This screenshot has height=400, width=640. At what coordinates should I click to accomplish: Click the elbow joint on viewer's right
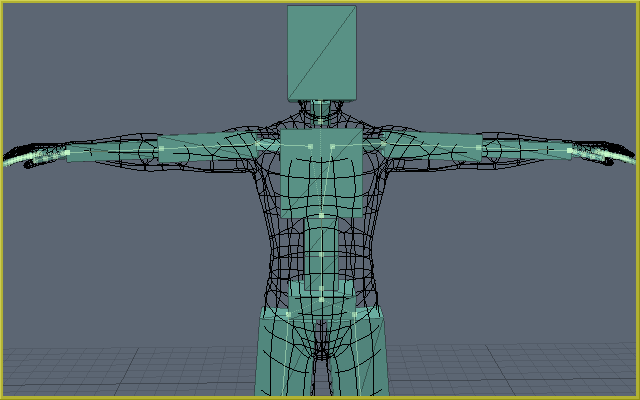pyautogui.click(x=479, y=148)
